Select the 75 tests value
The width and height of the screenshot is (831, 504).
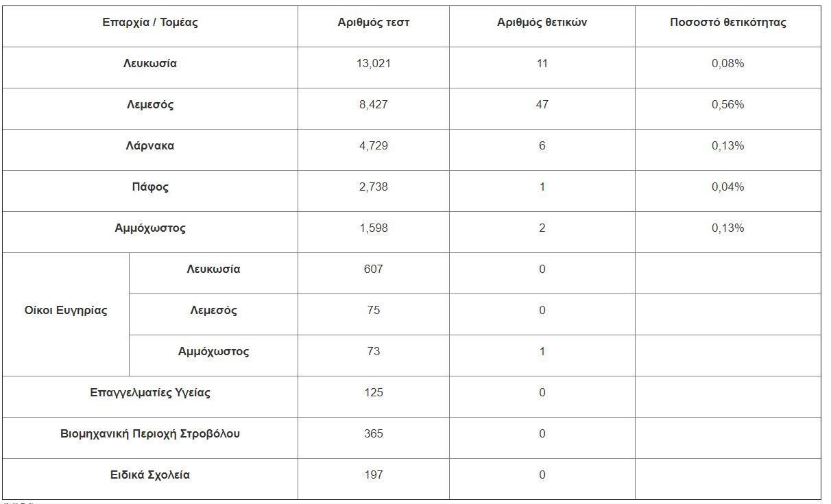(374, 311)
